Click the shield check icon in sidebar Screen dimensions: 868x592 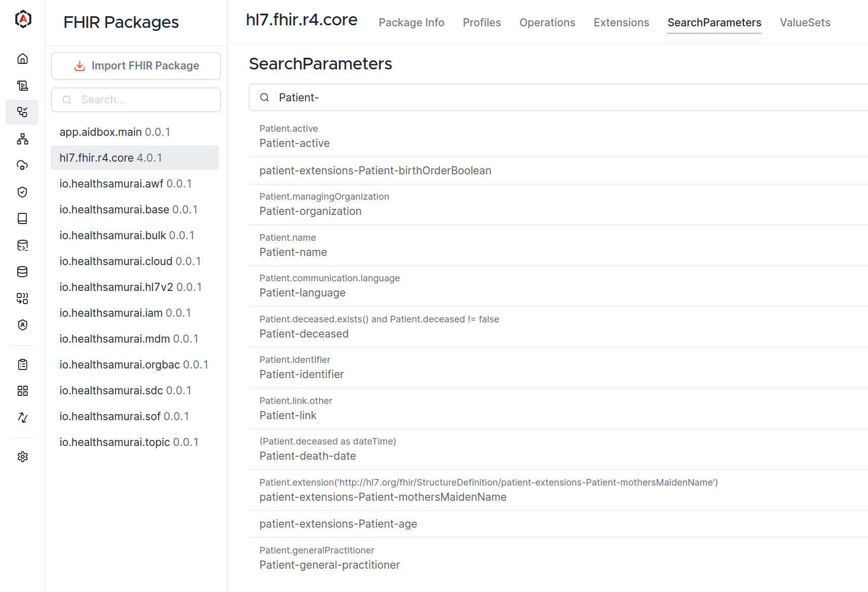[22, 192]
